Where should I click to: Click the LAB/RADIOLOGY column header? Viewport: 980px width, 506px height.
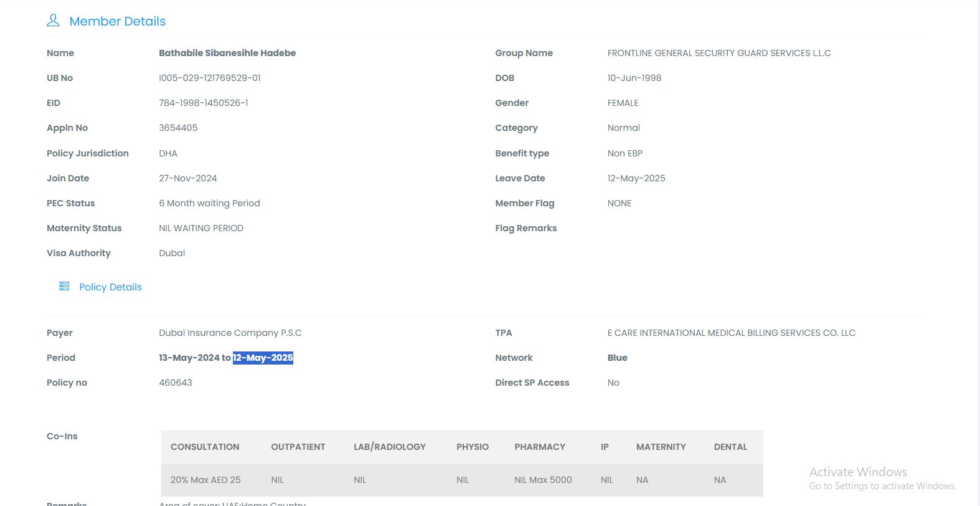390,447
